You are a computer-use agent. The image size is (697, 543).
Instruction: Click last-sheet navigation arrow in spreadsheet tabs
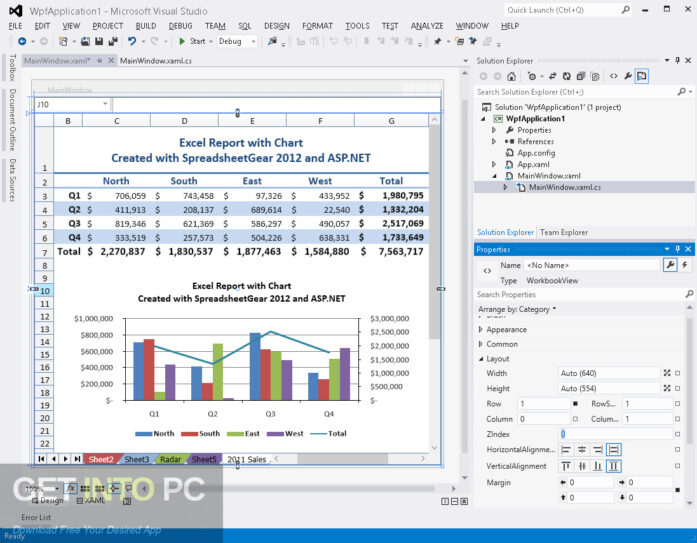click(x=77, y=459)
